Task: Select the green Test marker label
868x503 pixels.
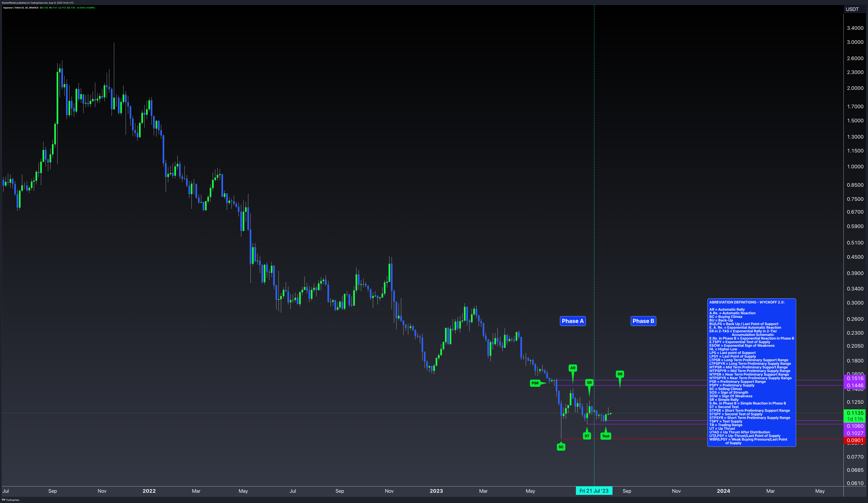Action: pyautogui.click(x=606, y=436)
